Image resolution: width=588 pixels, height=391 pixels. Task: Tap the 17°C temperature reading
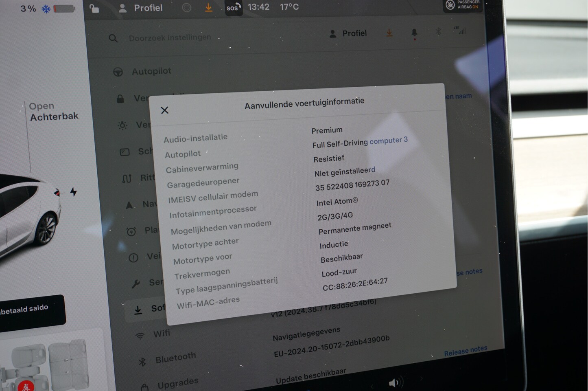tap(289, 7)
